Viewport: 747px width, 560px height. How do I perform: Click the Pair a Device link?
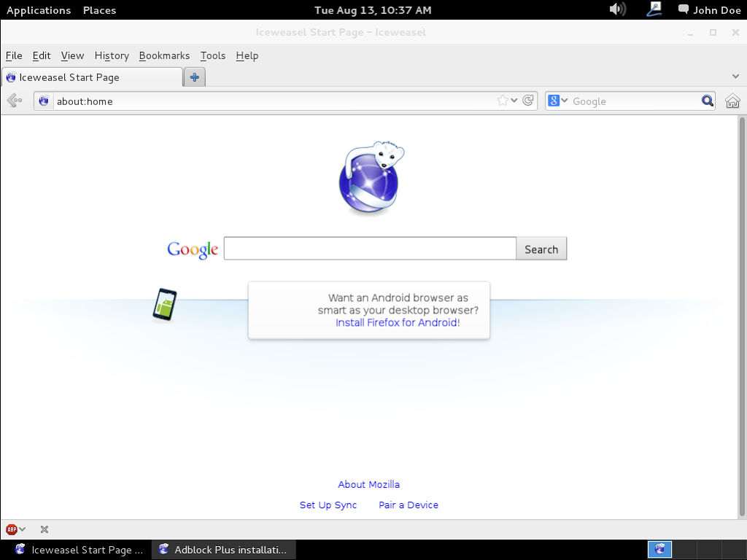(x=409, y=505)
